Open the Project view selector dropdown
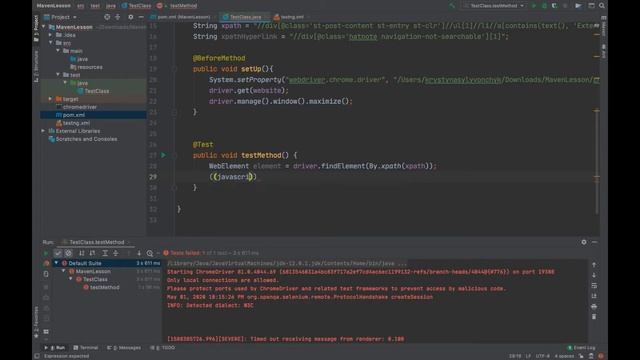The width and height of the screenshot is (640, 360). (x=60, y=17)
